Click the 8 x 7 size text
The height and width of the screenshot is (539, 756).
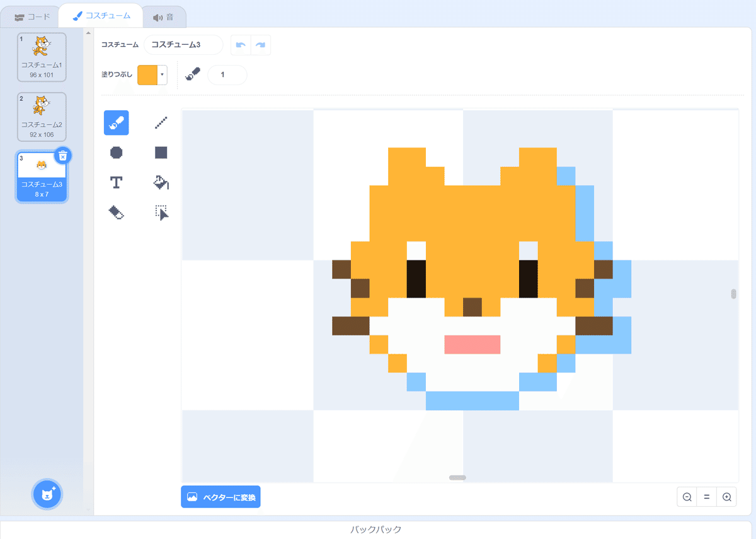coord(42,195)
